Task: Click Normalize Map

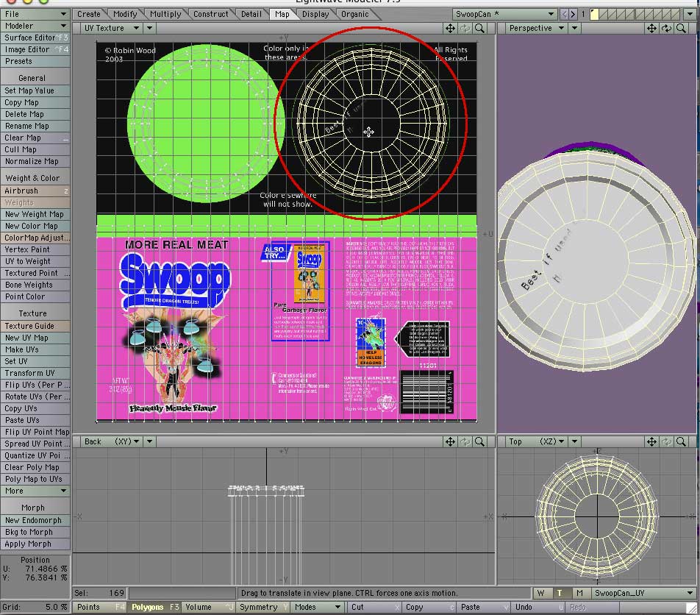Action: point(35,161)
